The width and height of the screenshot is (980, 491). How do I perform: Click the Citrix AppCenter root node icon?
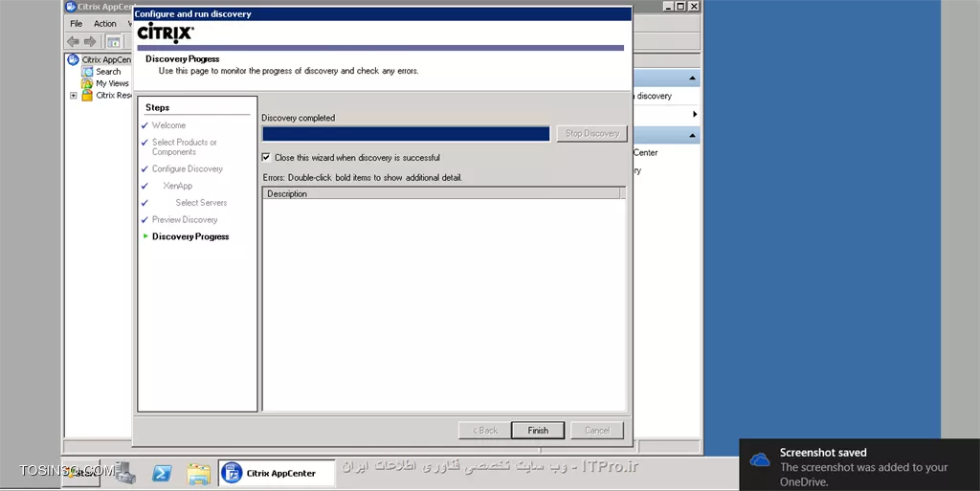(x=73, y=59)
